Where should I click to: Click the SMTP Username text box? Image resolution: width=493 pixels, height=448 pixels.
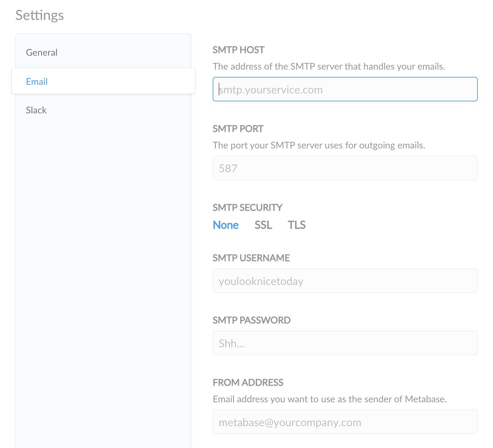coord(345,281)
